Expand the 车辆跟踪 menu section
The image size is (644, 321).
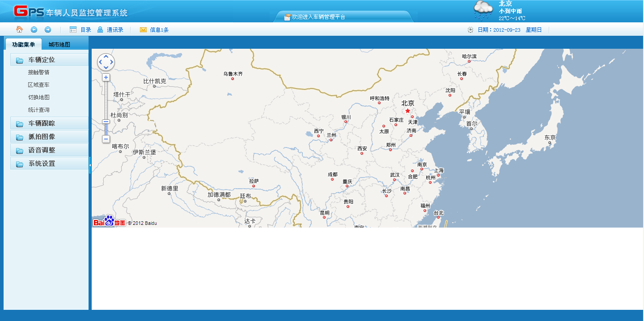click(x=49, y=123)
